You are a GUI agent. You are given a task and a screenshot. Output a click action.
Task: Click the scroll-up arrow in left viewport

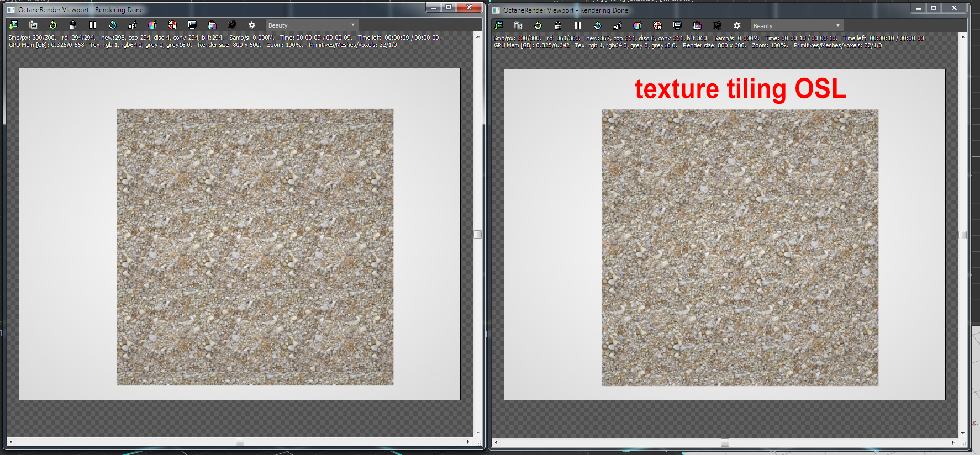pyautogui.click(x=478, y=36)
